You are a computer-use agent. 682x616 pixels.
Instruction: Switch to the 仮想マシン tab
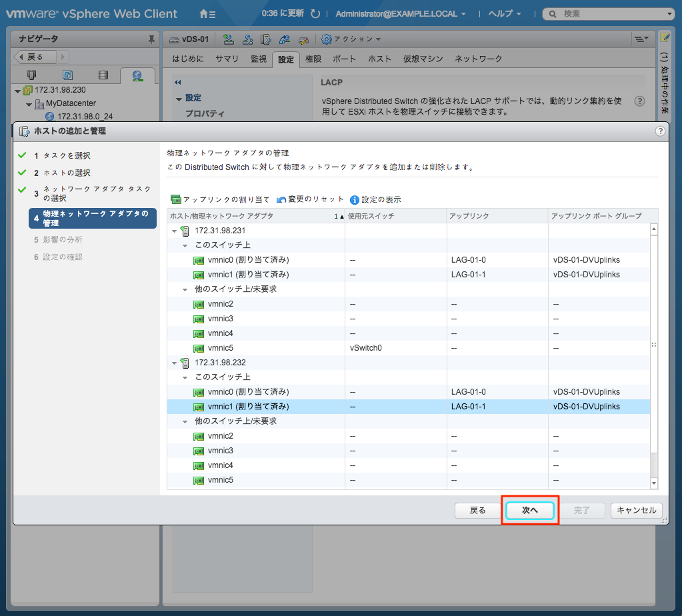pyautogui.click(x=423, y=59)
